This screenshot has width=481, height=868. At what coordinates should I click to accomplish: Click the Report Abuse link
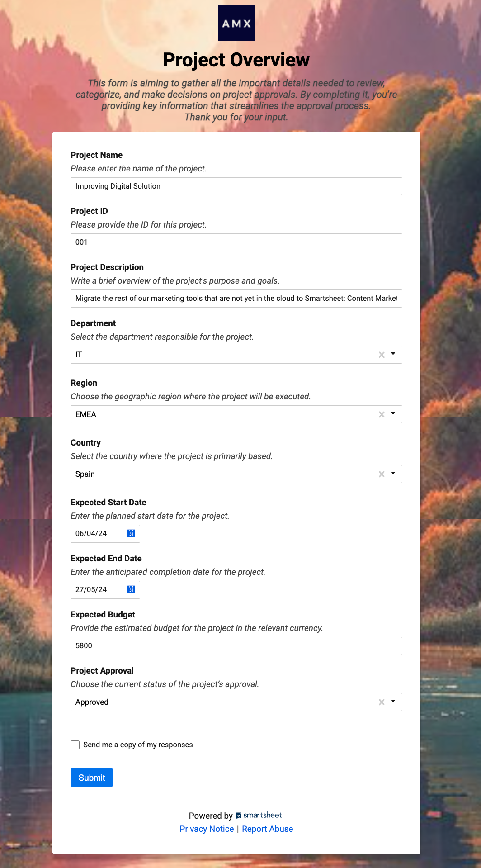pyautogui.click(x=267, y=829)
